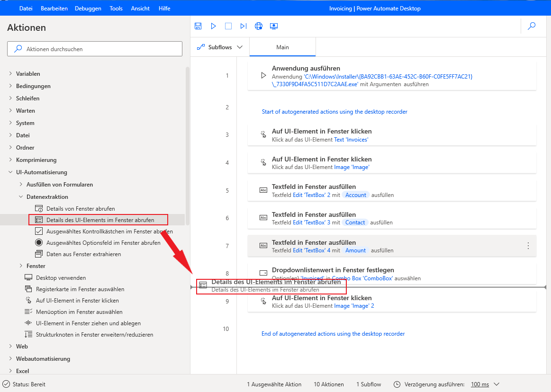Expand the System category
Viewport: 551px width, 392px height.
click(x=10, y=123)
